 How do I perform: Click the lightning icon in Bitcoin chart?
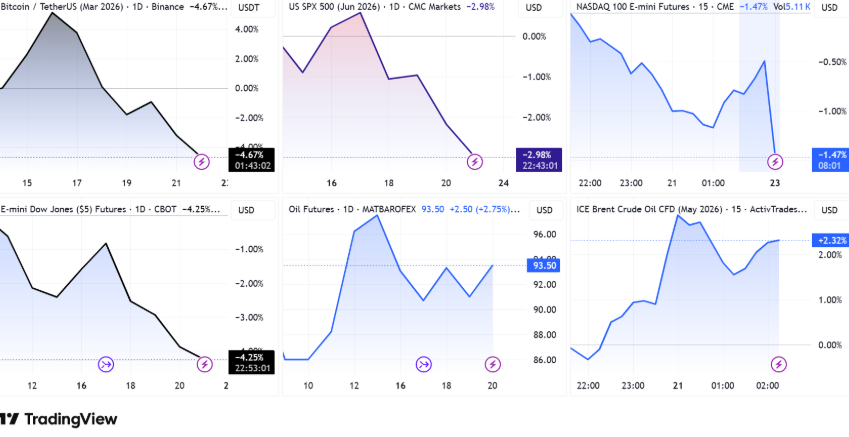coord(200,161)
